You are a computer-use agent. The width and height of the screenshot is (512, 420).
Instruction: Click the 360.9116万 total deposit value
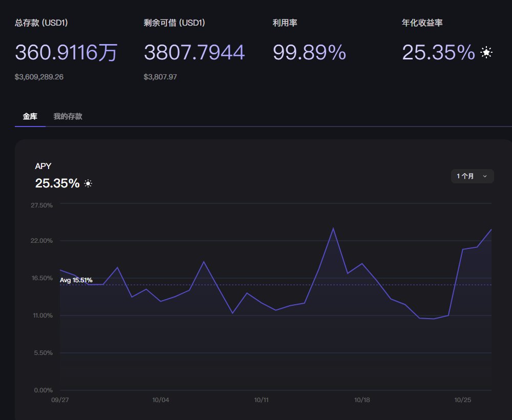[66, 52]
